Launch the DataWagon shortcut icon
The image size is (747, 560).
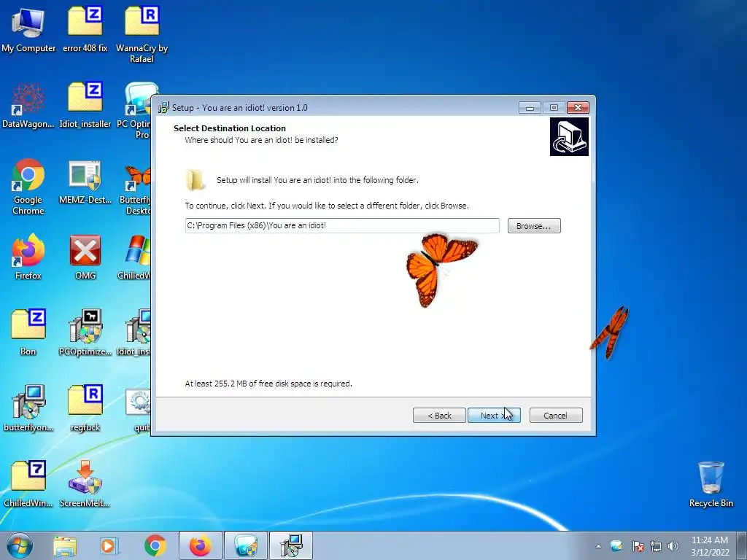[x=28, y=105]
